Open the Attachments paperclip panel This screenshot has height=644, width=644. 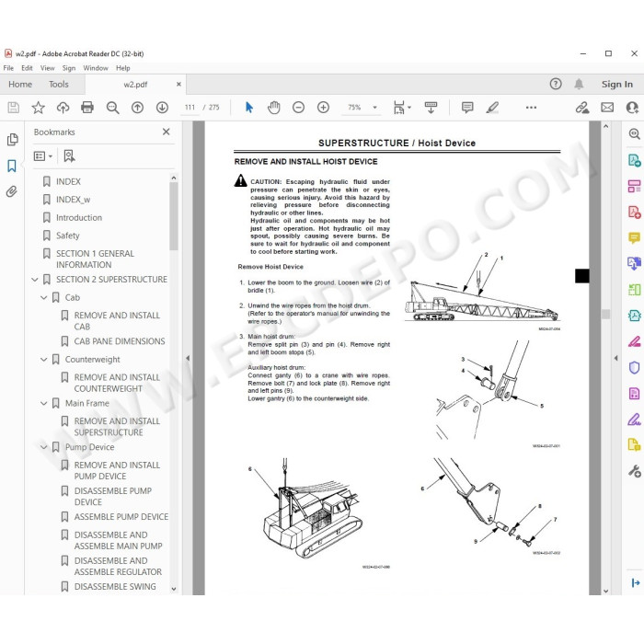(x=12, y=191)
